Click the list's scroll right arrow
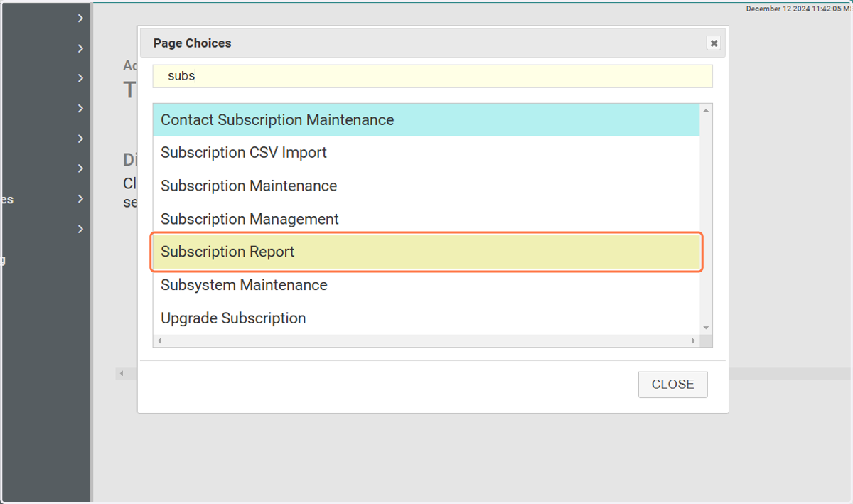This screenshot has width=853, height=504. [694, 341]
